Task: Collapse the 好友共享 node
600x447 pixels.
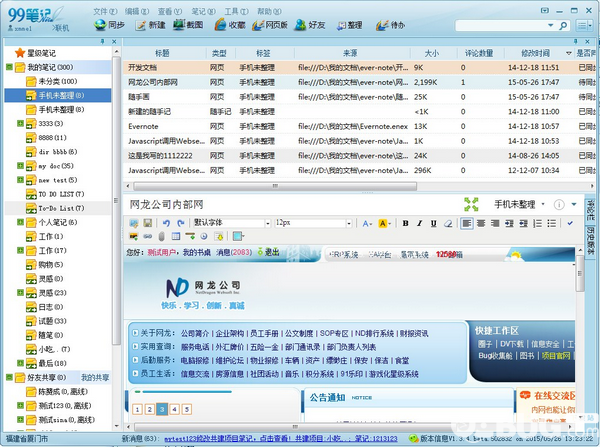Action: coord(9,377)
